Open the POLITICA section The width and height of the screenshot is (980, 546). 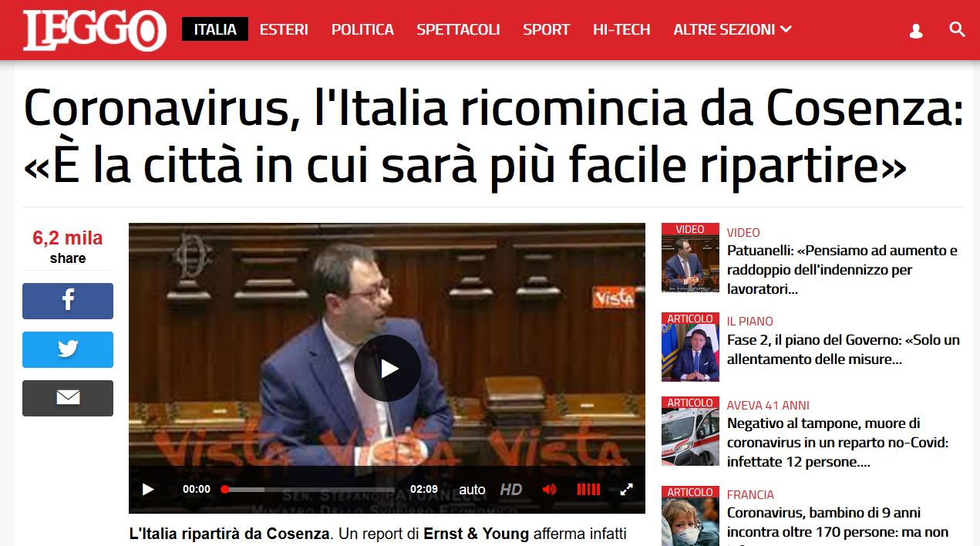coord(362,29)
